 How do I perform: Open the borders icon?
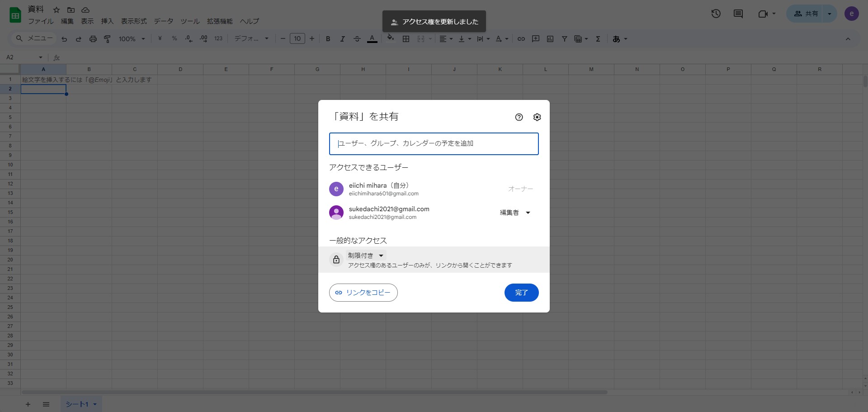[406, 39]
